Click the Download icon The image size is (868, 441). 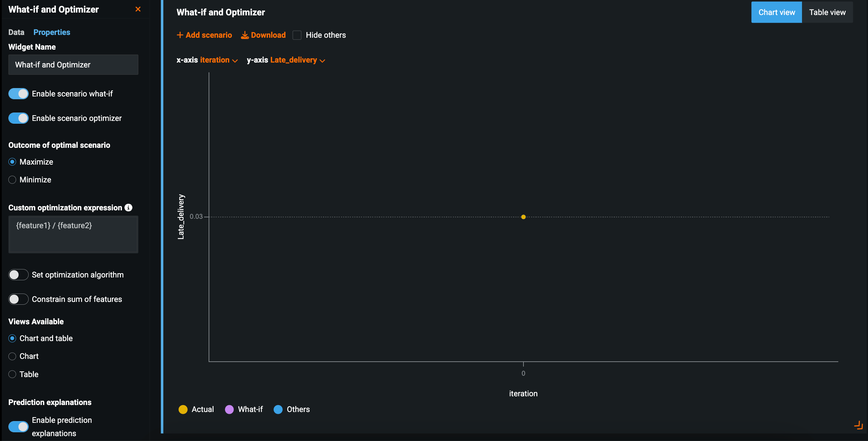pos(245,35)
